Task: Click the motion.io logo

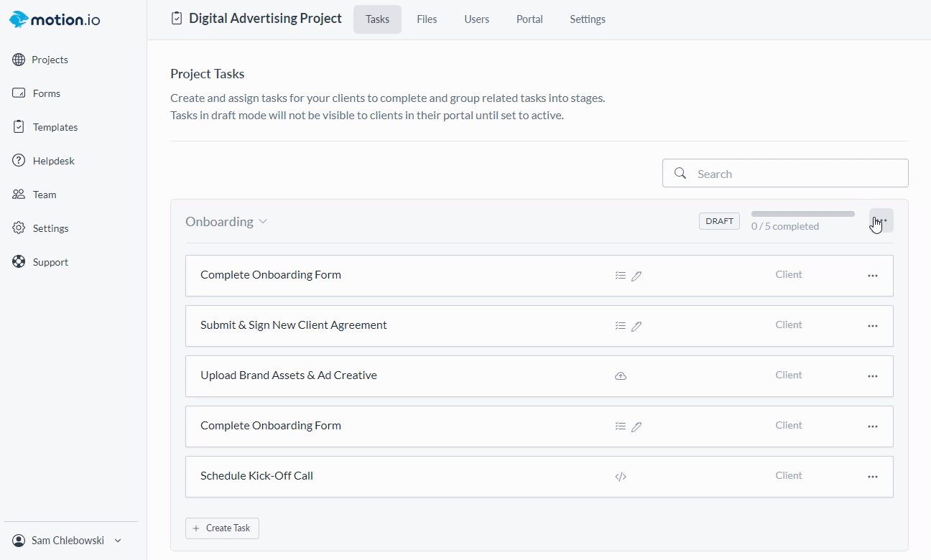Action: point(55,19)
